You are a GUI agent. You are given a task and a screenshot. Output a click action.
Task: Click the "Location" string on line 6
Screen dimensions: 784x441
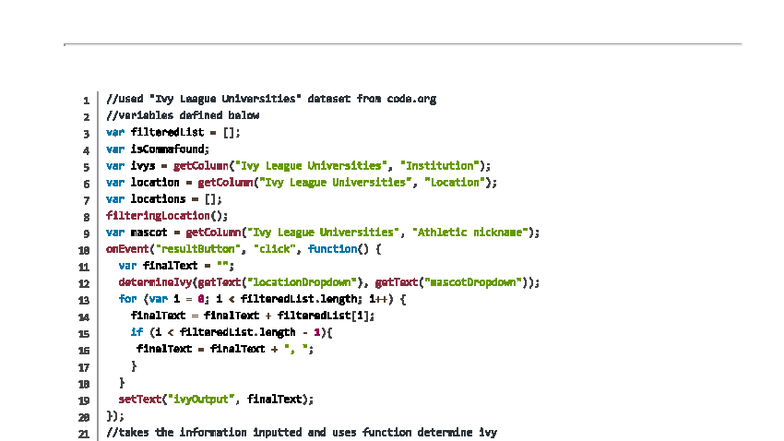(455, 182)
